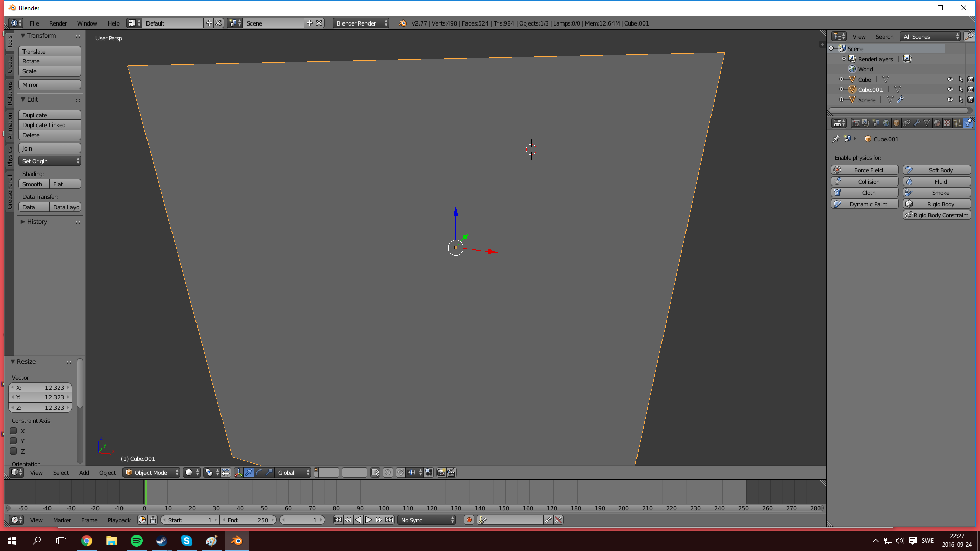This screenshot has width=980, height=551.
Task: Expand the History panel
Action: (37, 222)
